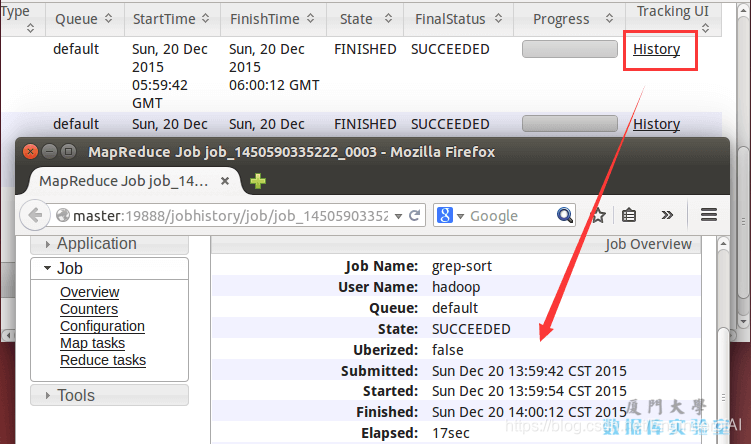Expand the Tools section
The height and width of the screenshot is (444, 751).
(109, 395)
